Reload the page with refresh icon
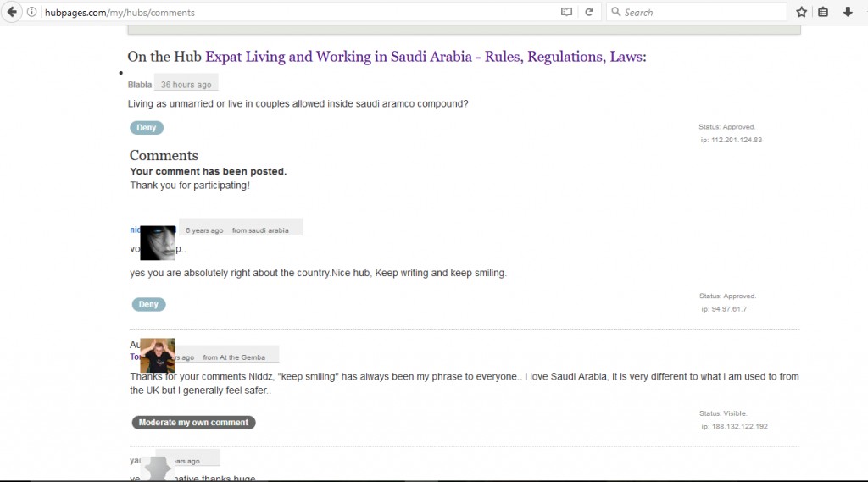 (589, 12)
